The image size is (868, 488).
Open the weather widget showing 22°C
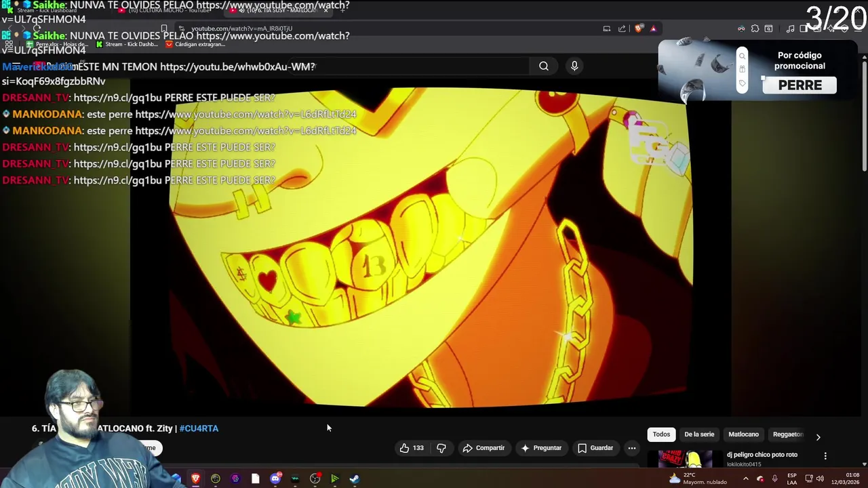pos(698,479)
